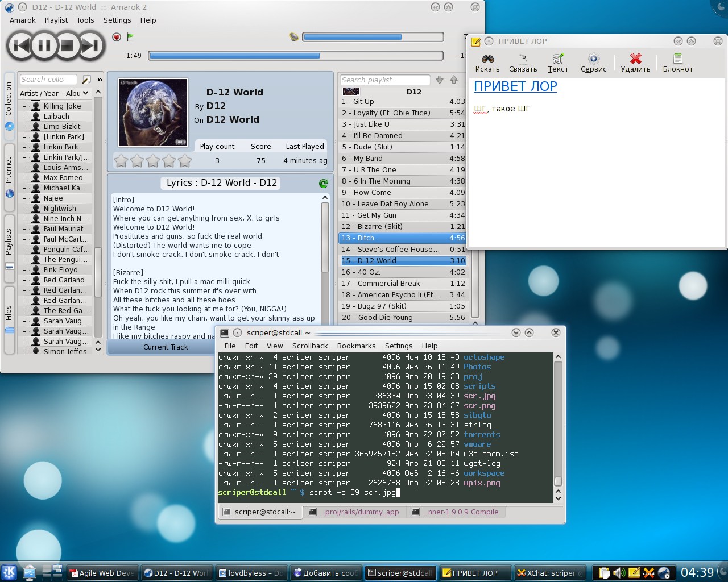The width and height of the screenshot is (728, 582).
Task: Click the volume tray icon in the panel
Action: (619, 573)
